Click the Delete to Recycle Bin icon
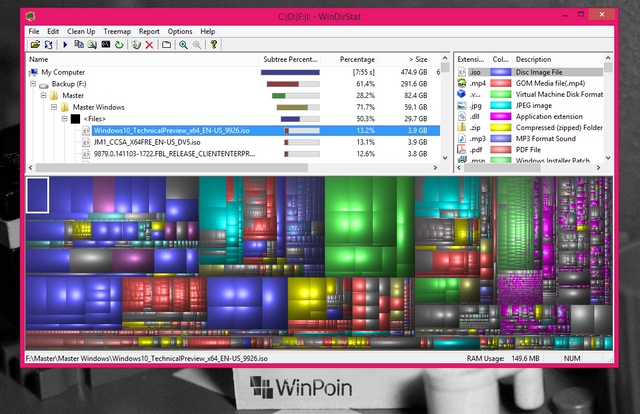The height and width of the screenshot is (414, 640). pyautogui.click(x=136, y=45)
